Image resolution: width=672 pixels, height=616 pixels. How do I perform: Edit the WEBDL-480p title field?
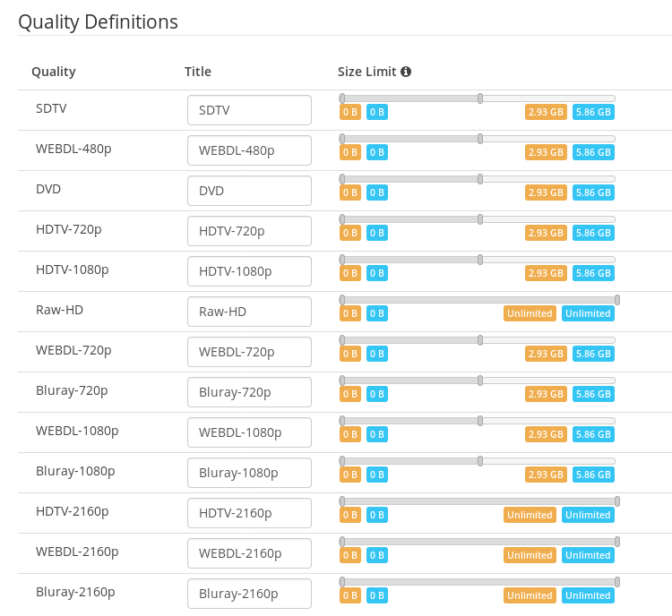pos(249,150)
